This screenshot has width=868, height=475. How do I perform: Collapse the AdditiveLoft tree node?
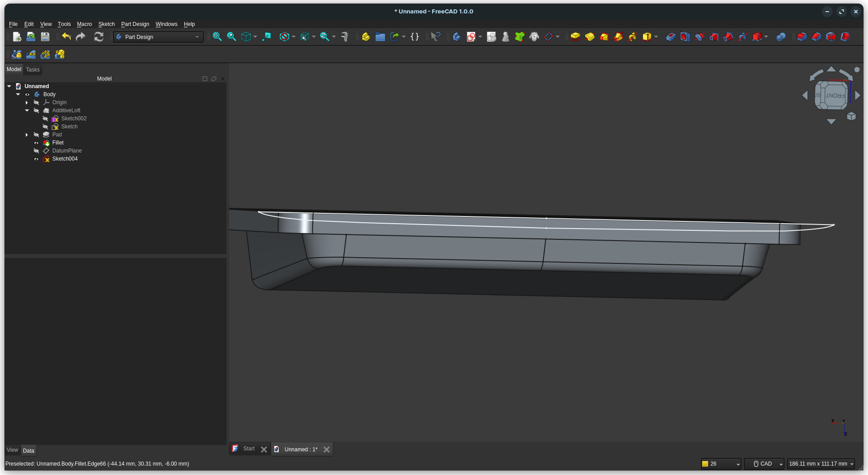coord(27,110)
